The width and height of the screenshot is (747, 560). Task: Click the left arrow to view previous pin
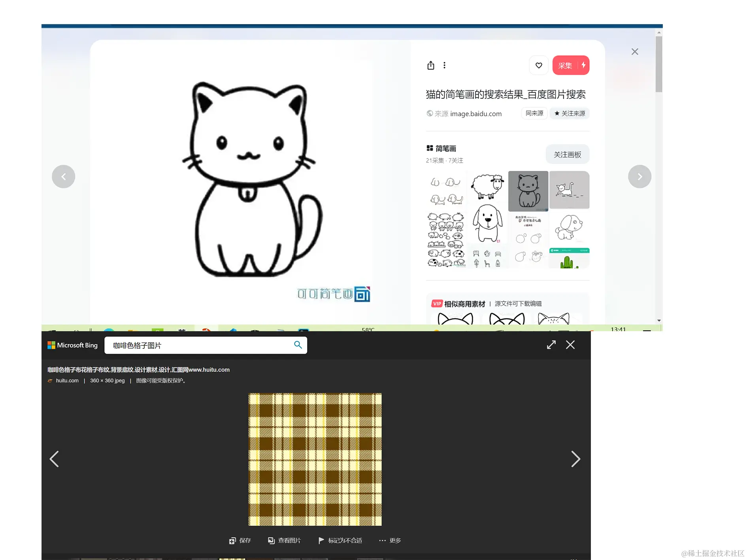(x=63, y=176)
